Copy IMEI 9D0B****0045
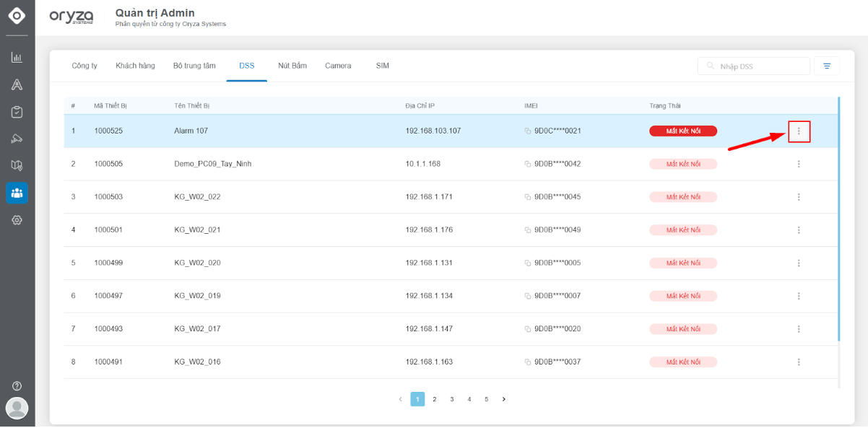 coord(528,197)
